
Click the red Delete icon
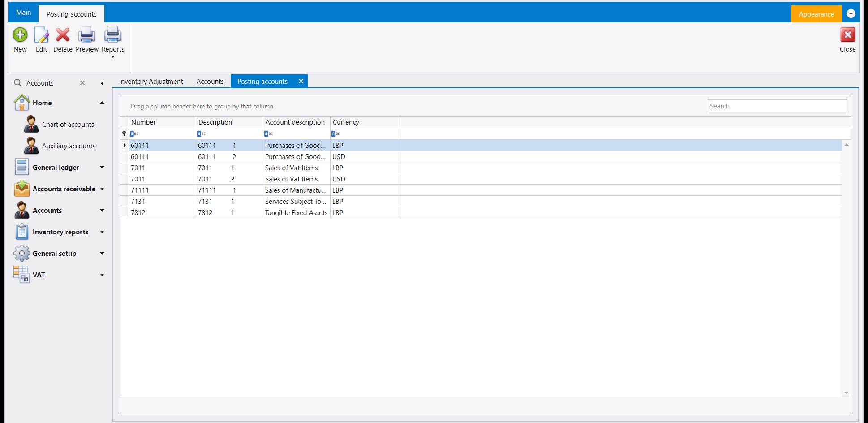(63, 35)
